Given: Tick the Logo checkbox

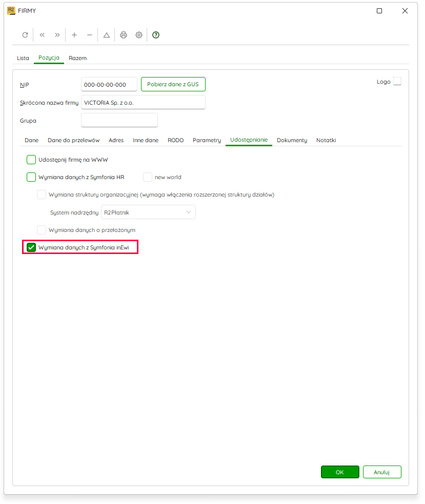Looking at the screenshot, I should [397, 81].
